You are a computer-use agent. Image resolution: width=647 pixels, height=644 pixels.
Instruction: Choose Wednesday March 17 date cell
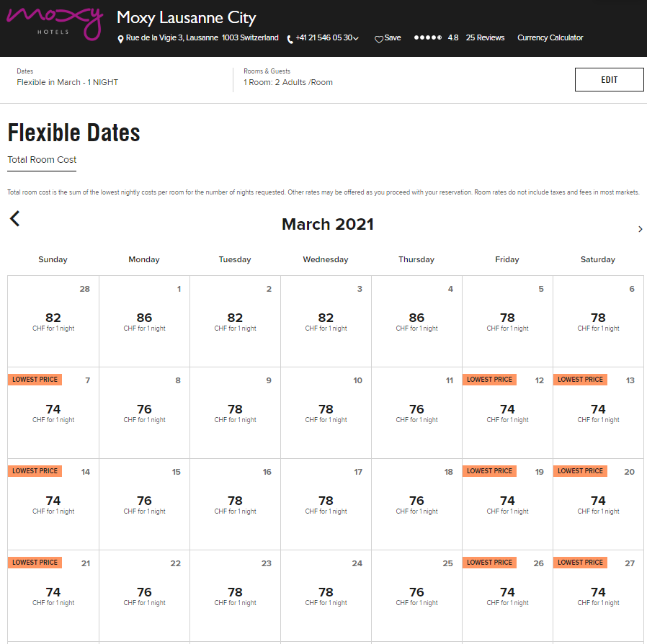pyautogui.click(x=326, y=504)
